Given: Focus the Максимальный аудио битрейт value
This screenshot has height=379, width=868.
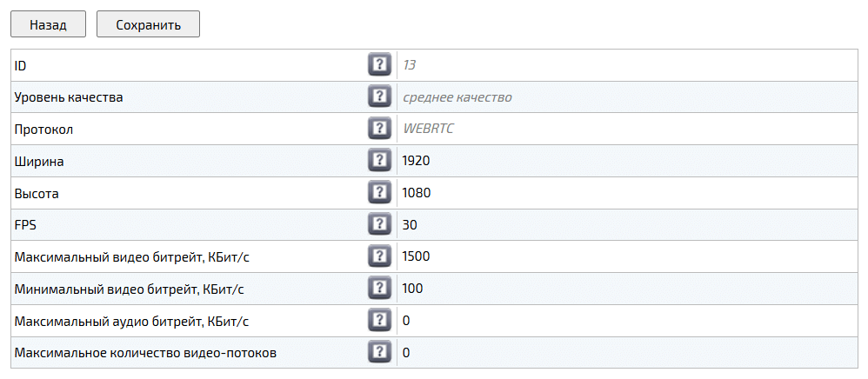Looking at the screenshot, I should (626, 320).
